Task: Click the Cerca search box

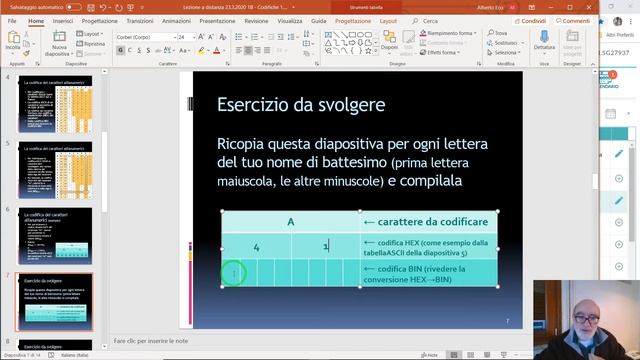Action: click(425, 21)
